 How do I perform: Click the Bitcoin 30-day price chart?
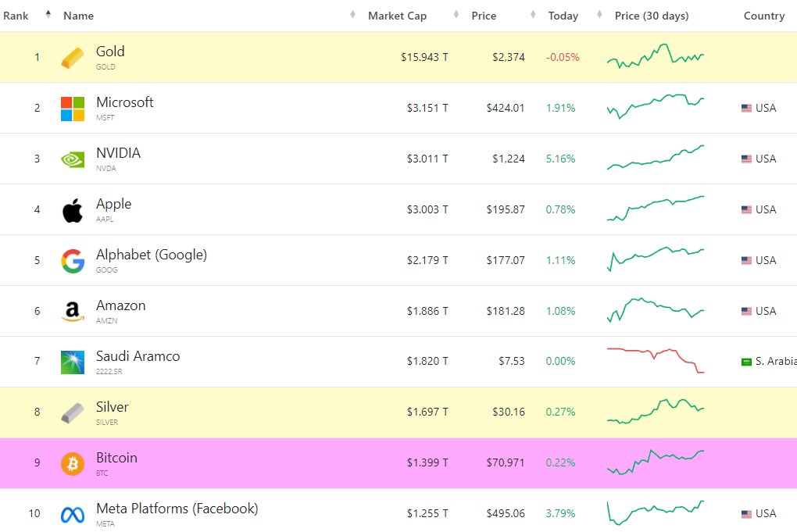pyautogui.click(x=656, y=462)
